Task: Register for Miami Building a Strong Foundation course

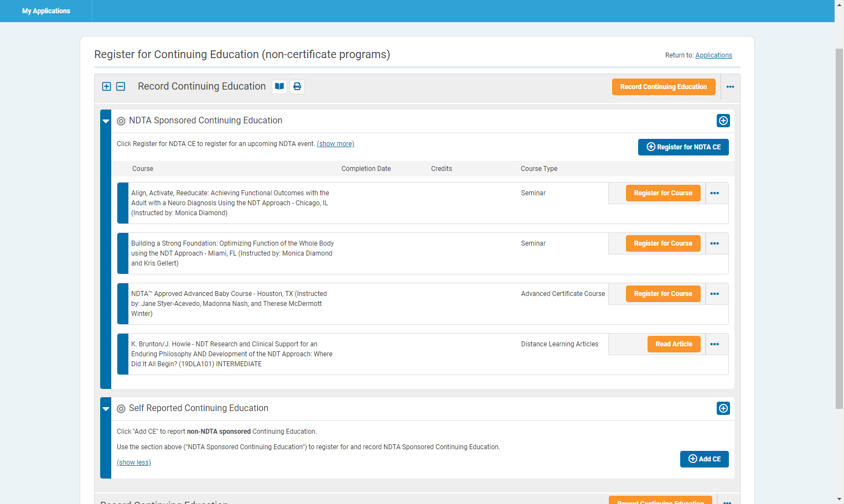Action: [663, 243]
